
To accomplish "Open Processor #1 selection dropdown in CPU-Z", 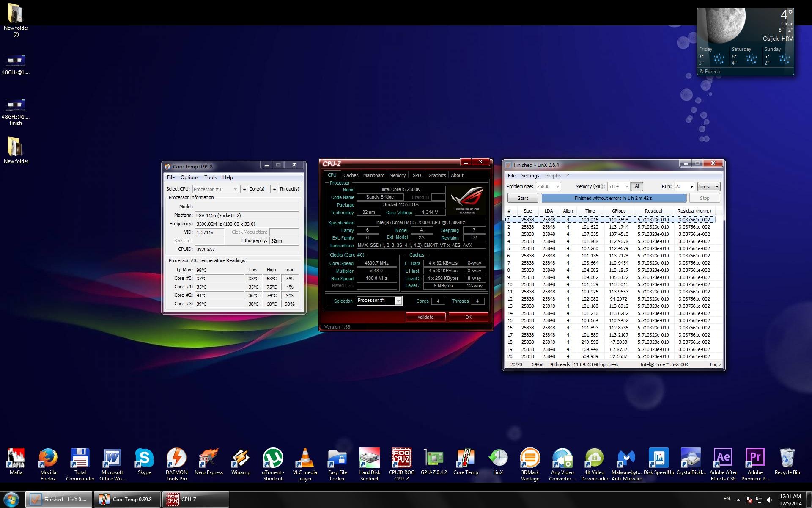I will [398, 301].
